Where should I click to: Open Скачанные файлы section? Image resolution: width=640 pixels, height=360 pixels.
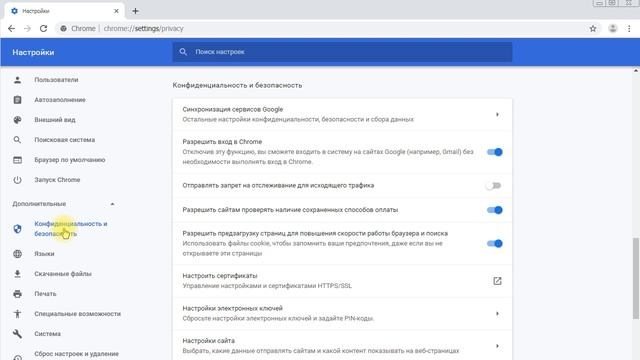tap(63, 274)
